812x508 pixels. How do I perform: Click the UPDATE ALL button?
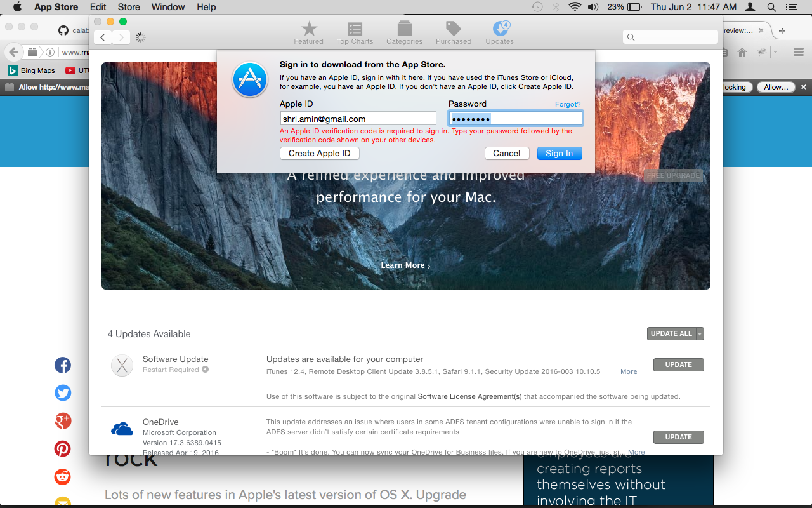(x=671, y=334)
